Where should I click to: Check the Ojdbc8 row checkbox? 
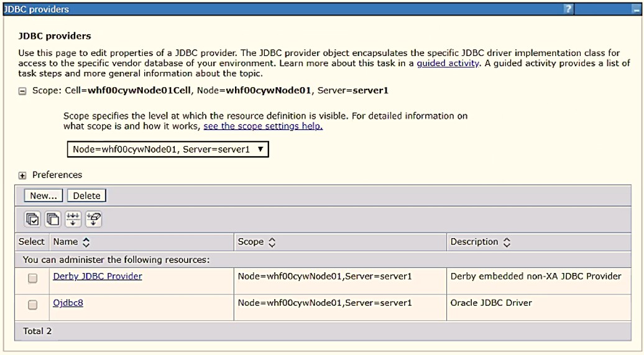[x=32, y=305]
